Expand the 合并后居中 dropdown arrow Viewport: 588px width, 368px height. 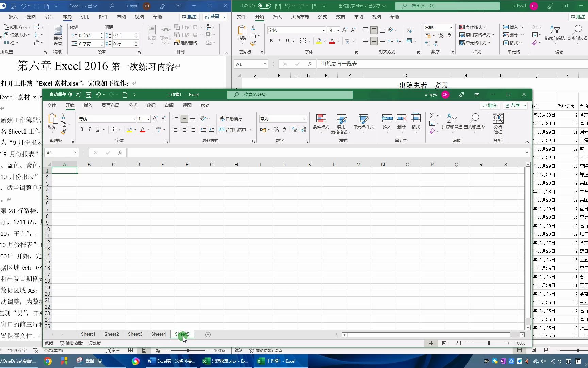click(x=251, y=129)
